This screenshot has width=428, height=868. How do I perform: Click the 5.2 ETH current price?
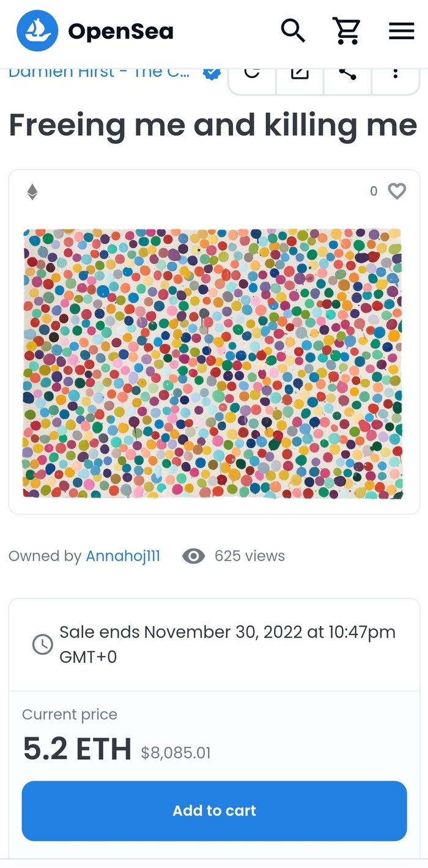click(x=77, y=749)
